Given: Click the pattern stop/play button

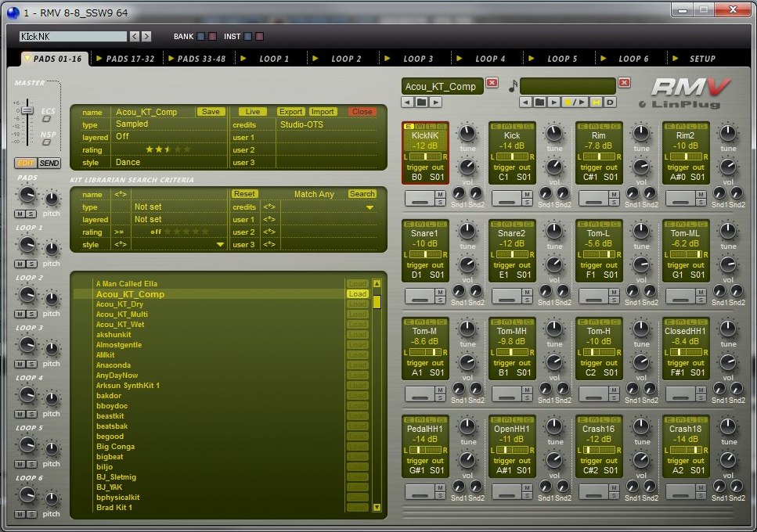Looking at the screenshot, I should [575, 102].
